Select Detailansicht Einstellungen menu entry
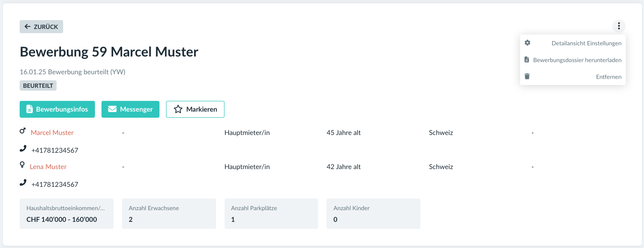The image size is (644, 248). pos(573,43)
